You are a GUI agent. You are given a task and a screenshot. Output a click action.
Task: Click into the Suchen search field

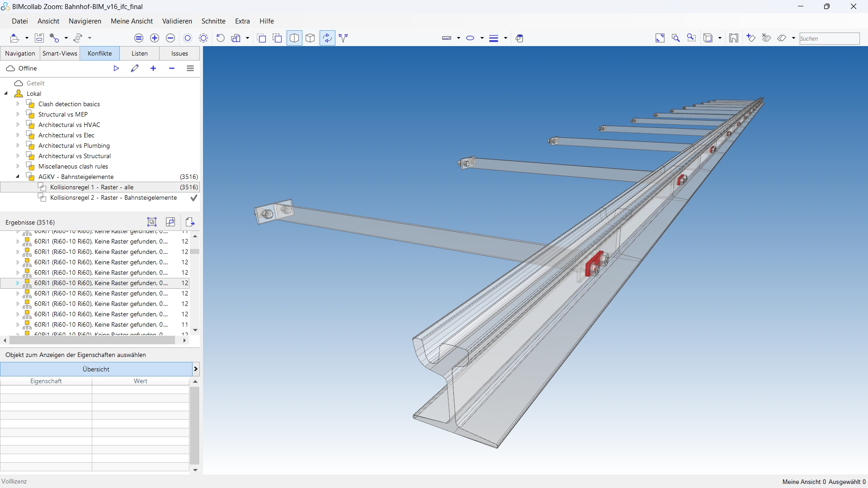(x=829, y=38)
